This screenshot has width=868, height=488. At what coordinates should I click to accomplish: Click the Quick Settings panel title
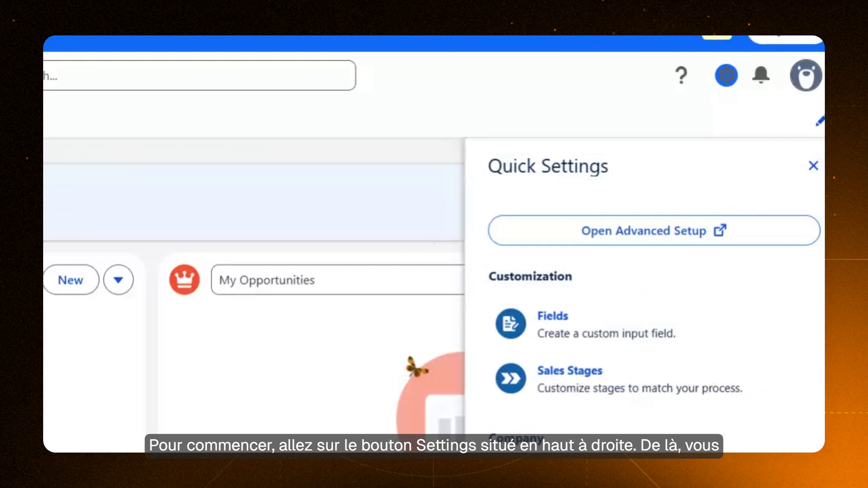(548, 166)
